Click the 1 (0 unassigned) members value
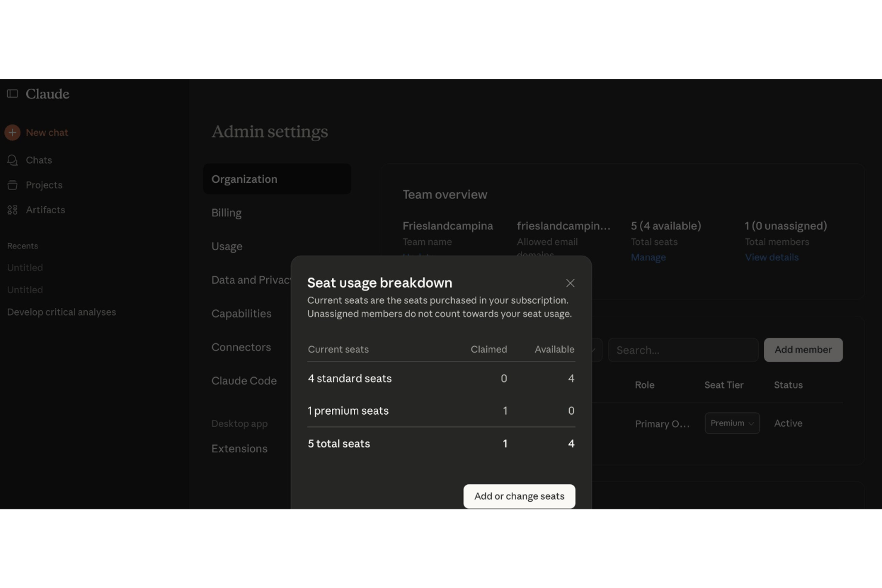This screenshot has height=588, width=882. coord(785,226)
